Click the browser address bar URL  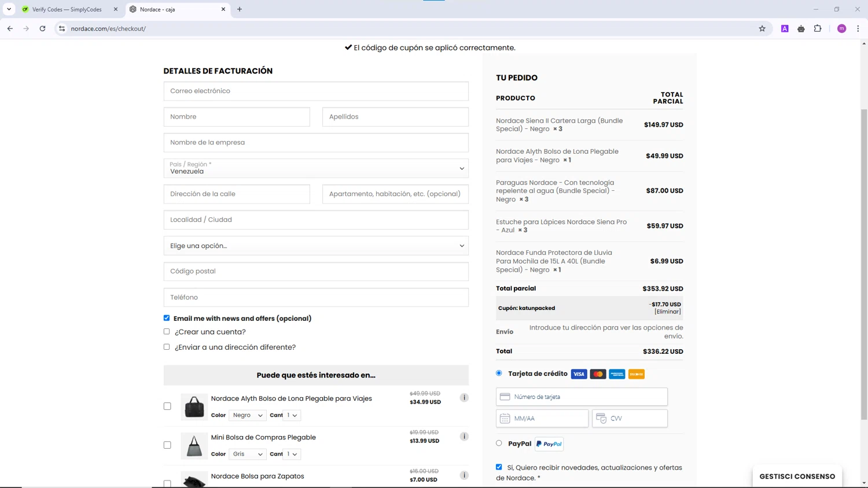108,28
